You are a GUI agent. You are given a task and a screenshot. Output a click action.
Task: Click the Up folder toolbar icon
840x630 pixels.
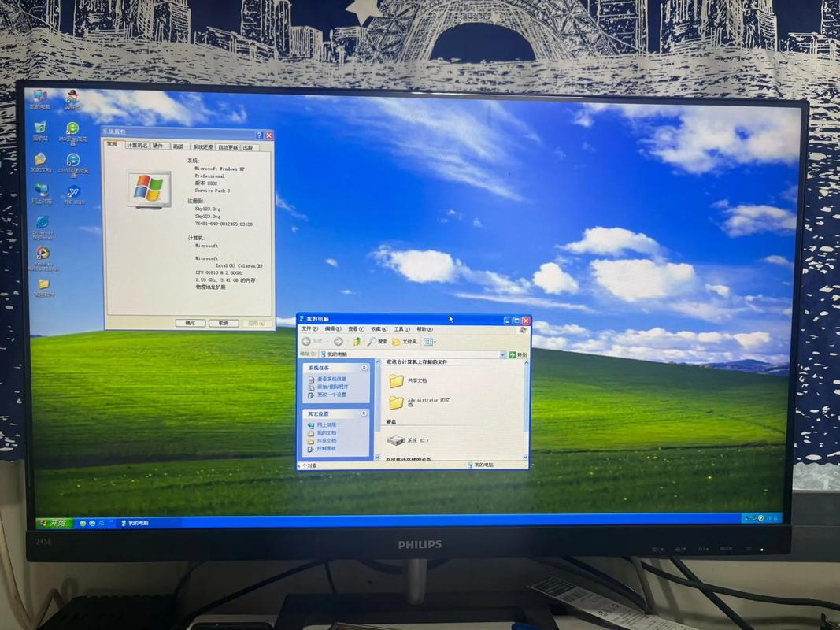pos(357,341)
